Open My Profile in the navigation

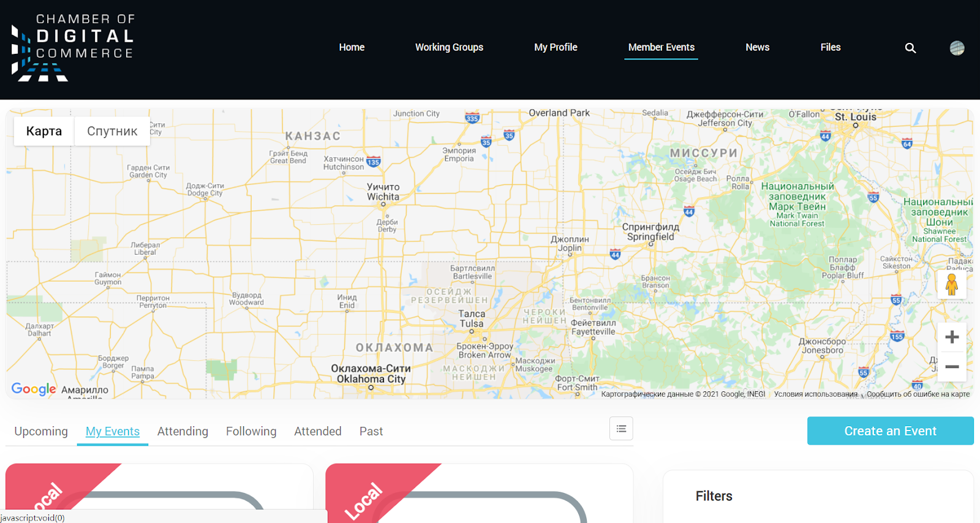coord(556,47)
